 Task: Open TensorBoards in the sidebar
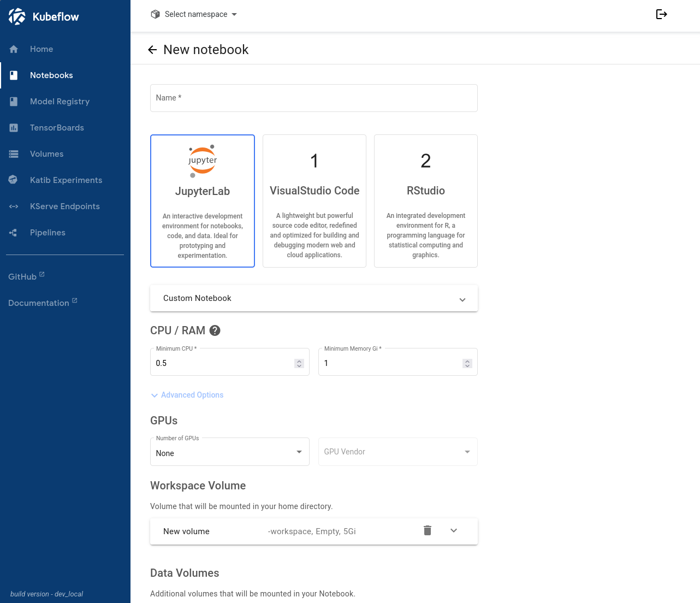click(65, 128)
